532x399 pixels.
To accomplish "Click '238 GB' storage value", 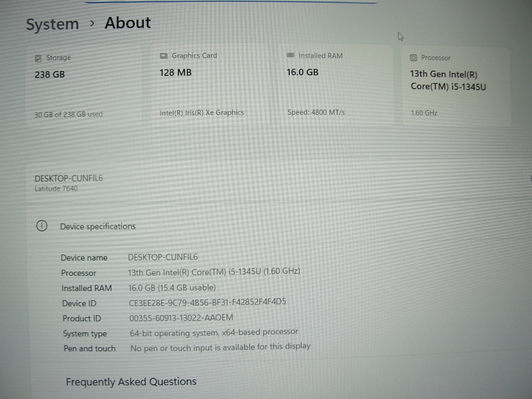I will [50, 74].
